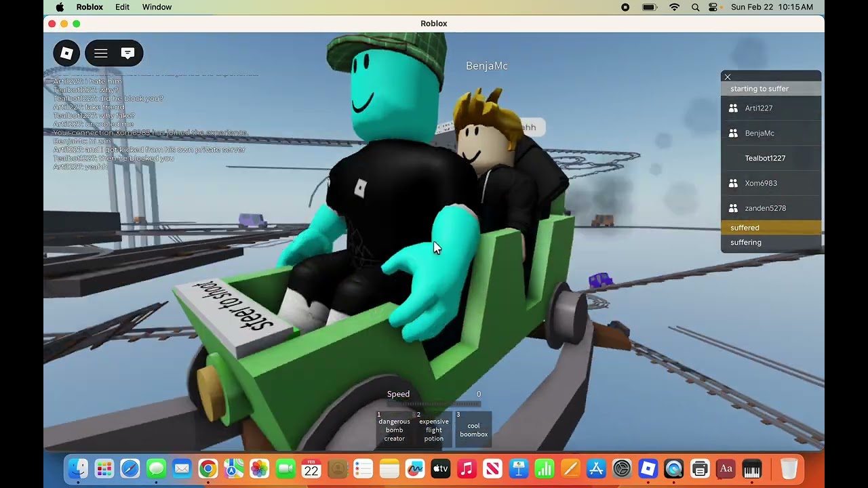Open the Roblox application menu

click(90, 7)
